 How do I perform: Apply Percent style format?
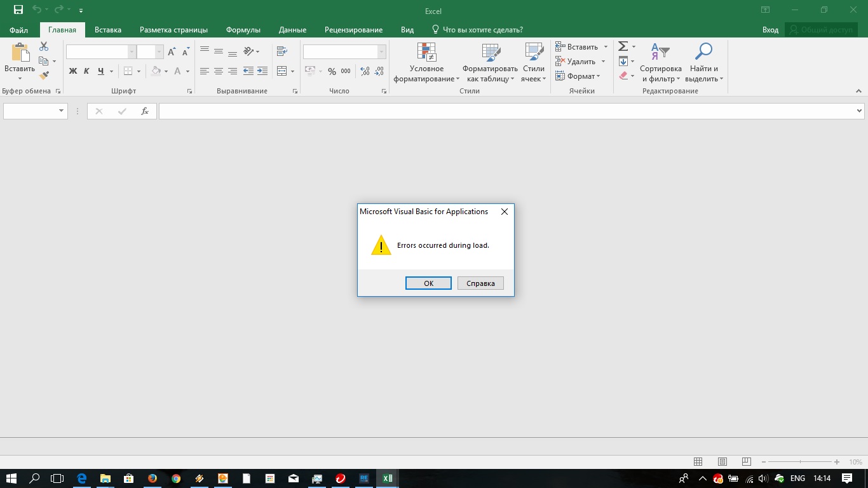(332, 71)
